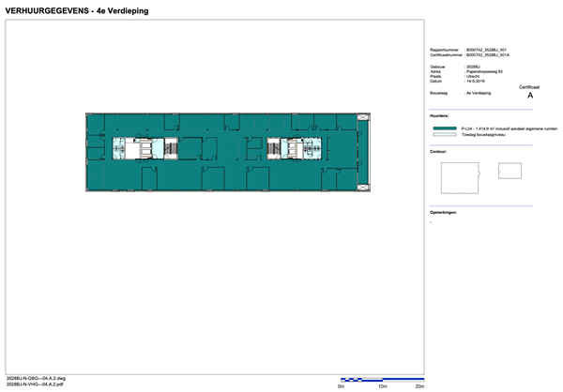Click the 'Rapportnummer' field label
This screenshot has width=563, height=392.
pyautogui.click(x=444, y=50)
